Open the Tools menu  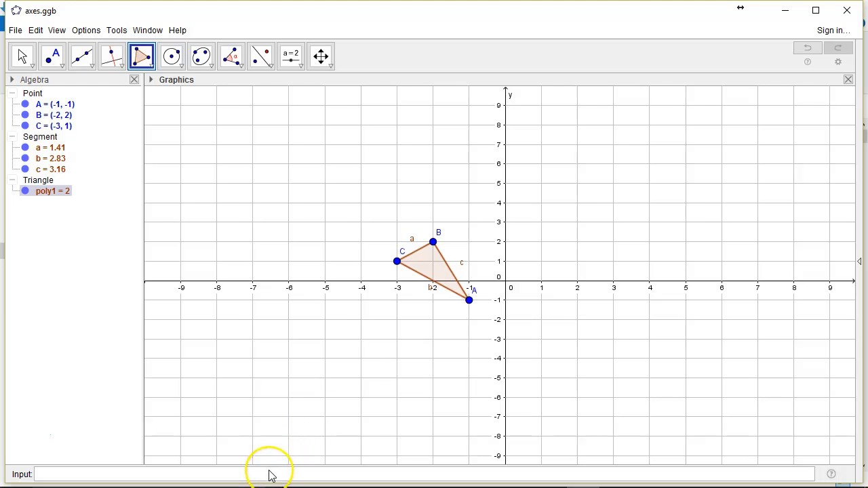117,30
